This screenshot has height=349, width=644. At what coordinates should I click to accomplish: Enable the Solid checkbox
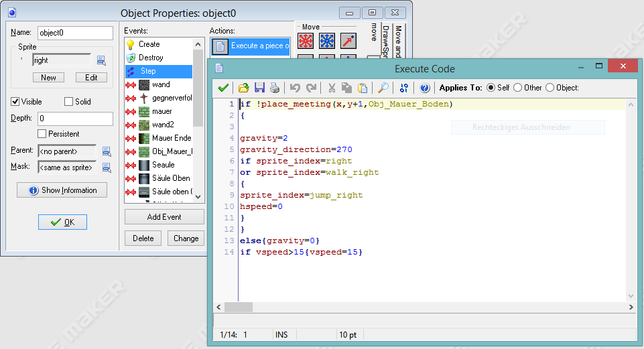(x=68, y=102)
